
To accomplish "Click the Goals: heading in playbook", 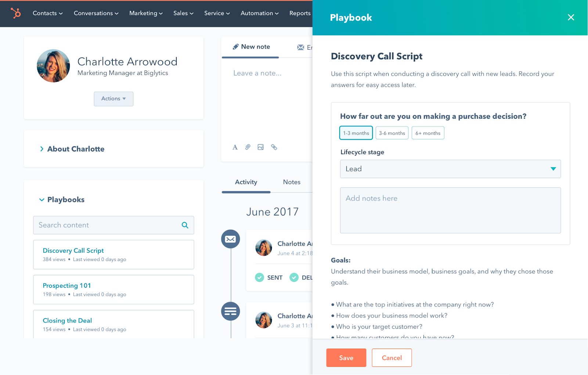I will [x=341, y=260].
